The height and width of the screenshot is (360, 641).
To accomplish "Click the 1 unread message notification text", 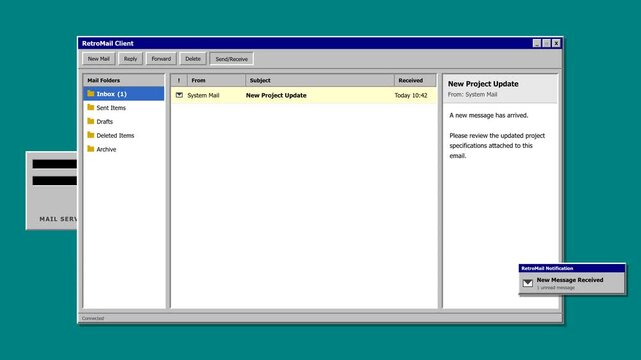I will coord(556,288).
